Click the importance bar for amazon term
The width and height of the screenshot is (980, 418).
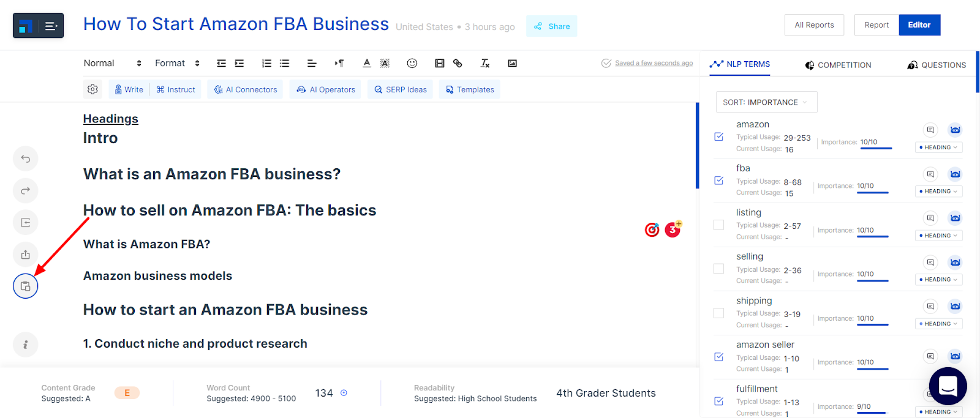pyautogui.click(x=876, y=148)
